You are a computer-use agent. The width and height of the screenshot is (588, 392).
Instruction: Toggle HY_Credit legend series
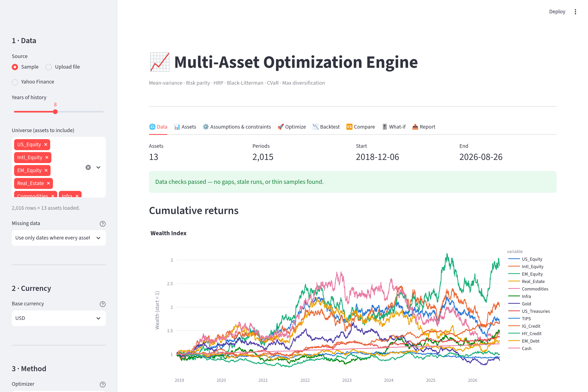525,334
